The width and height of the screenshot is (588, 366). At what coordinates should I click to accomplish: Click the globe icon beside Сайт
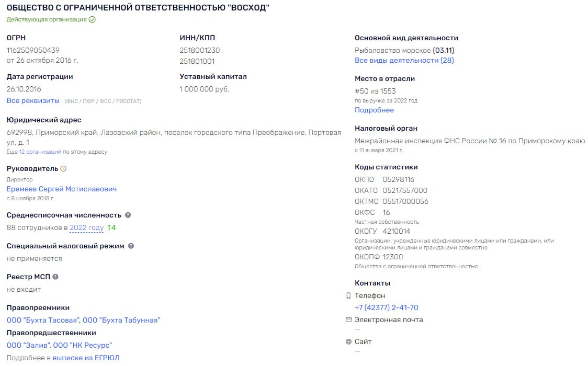pyautogui.click(x=348, y=341)
